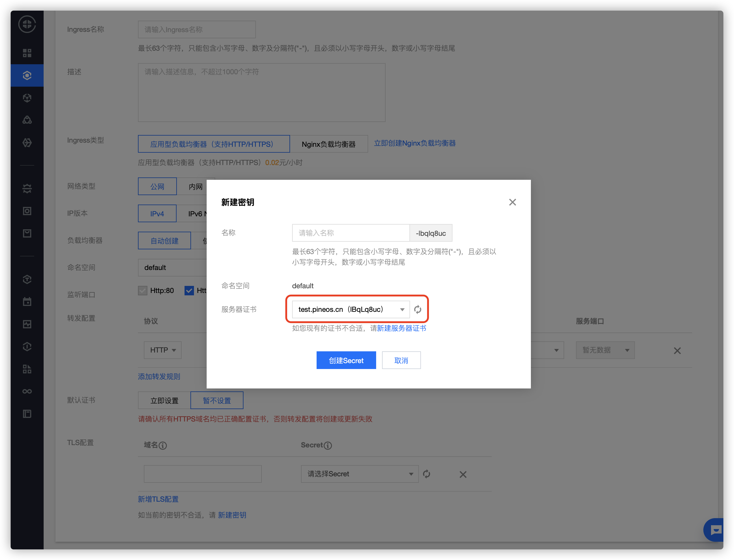Open the hexagon T icon in sidebar
The image size is (734, 560).
coord(27,279)
